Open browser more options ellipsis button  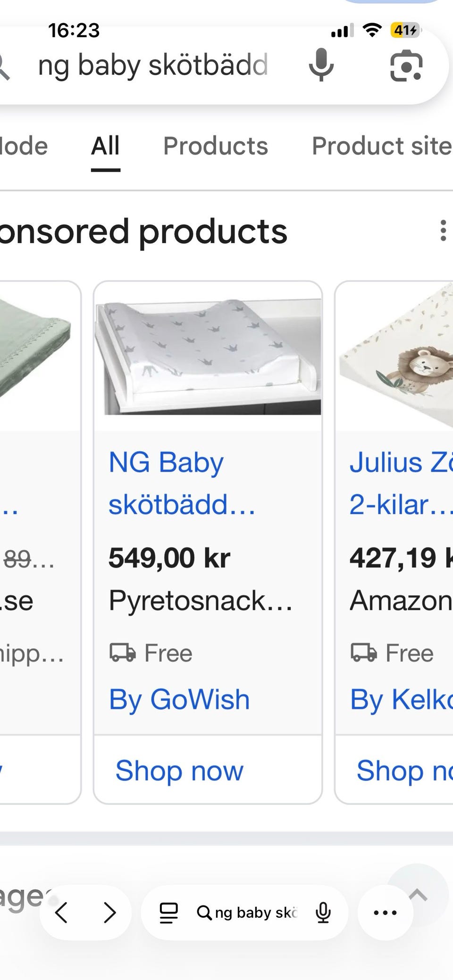[385, 913]
